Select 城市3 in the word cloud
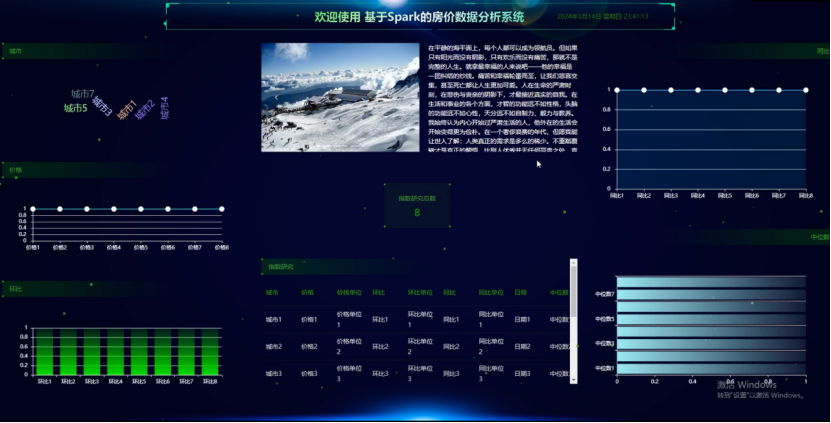Image resolution: width=831 pixels, height=423 pixels. click(102, 106)
